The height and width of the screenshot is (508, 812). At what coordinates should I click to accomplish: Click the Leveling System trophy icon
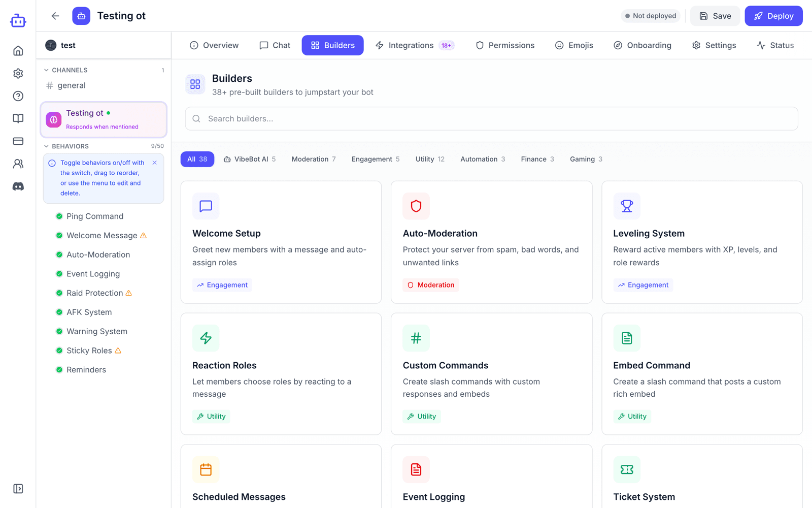[627, 206]
